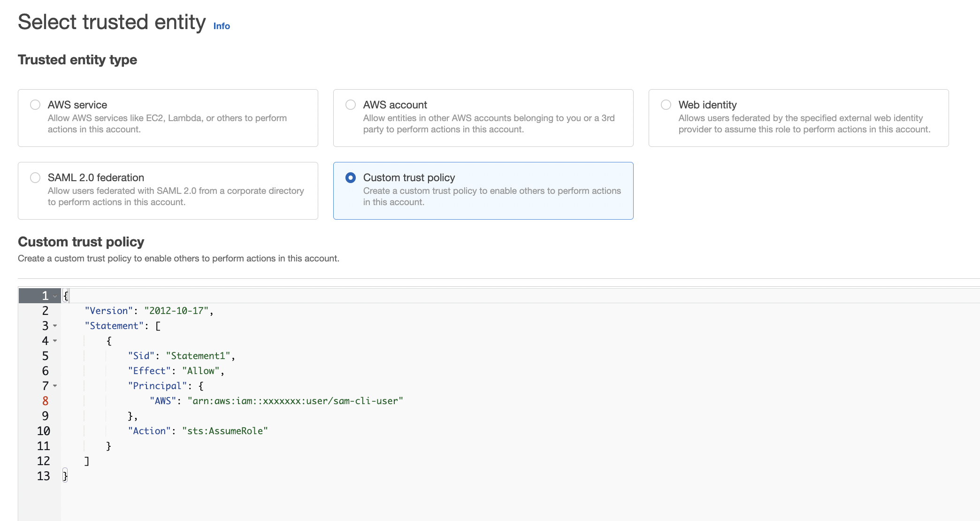Image resolution: width=980 pixels, height=521 pixels.
Task: Click the SAML 2.0 federation card description text
Action: 176,197
